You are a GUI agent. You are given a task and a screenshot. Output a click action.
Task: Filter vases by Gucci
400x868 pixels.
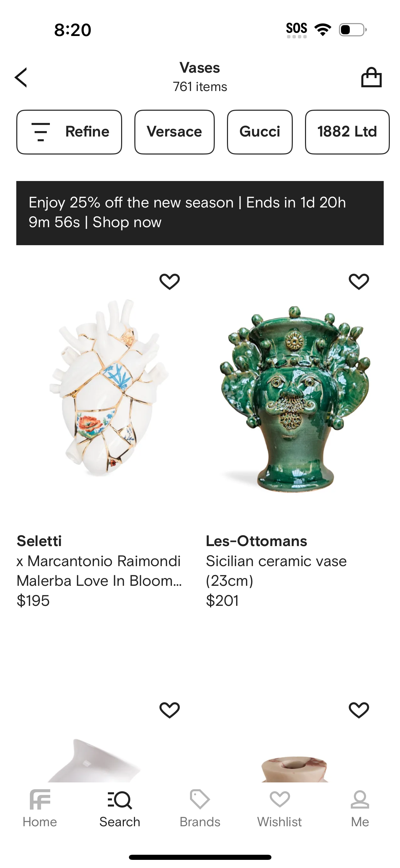coord(260,132)
